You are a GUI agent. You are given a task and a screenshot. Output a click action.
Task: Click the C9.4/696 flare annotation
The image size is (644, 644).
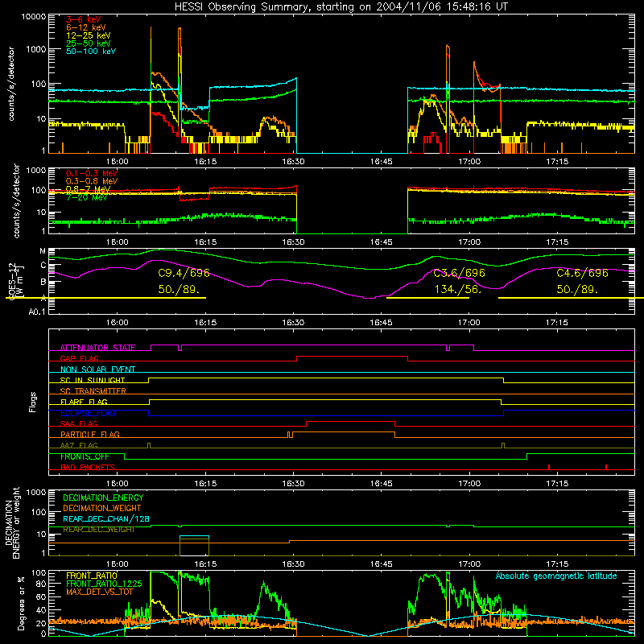point(184,273)
